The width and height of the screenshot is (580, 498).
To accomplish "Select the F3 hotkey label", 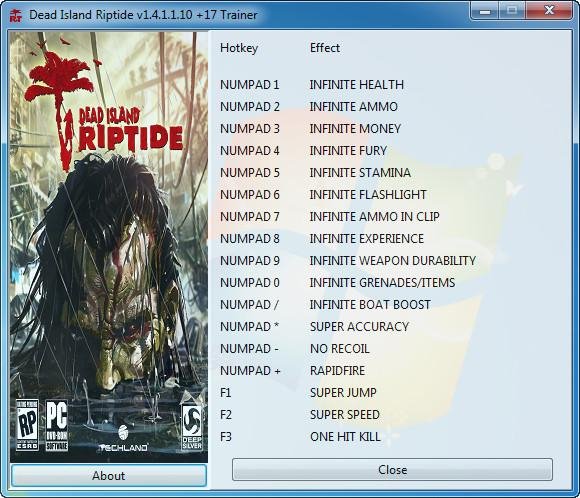I will 226,437.
